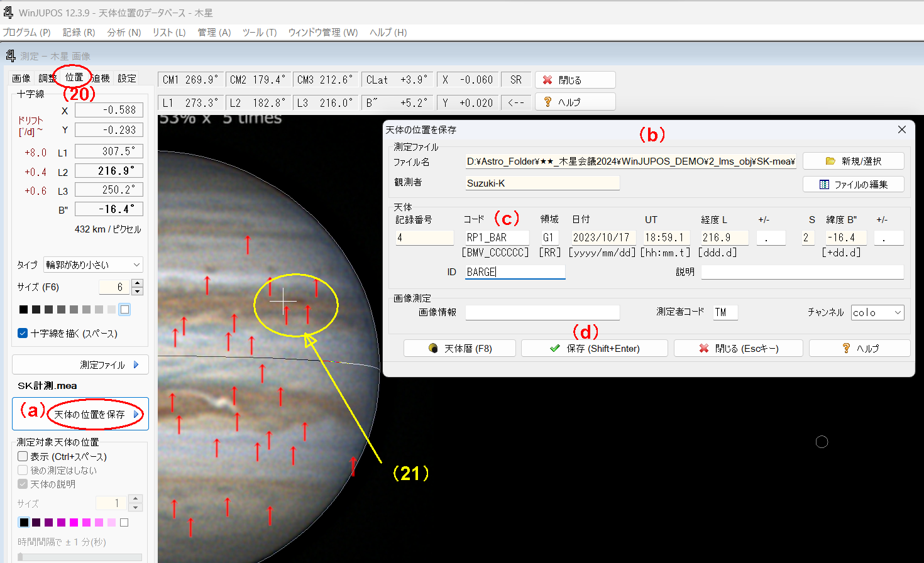Viewport: 924px width, 563px height.
Task: Click the <-- arrow button
Action: 516,102
